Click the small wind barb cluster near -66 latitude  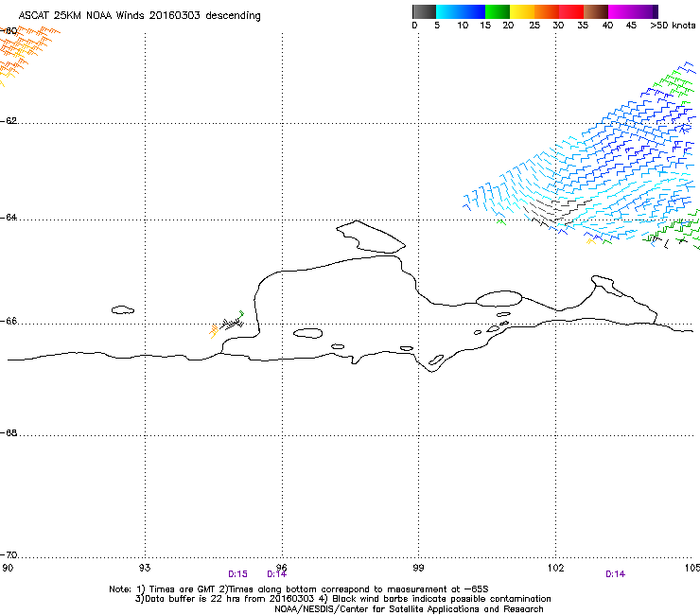[227, 325]
